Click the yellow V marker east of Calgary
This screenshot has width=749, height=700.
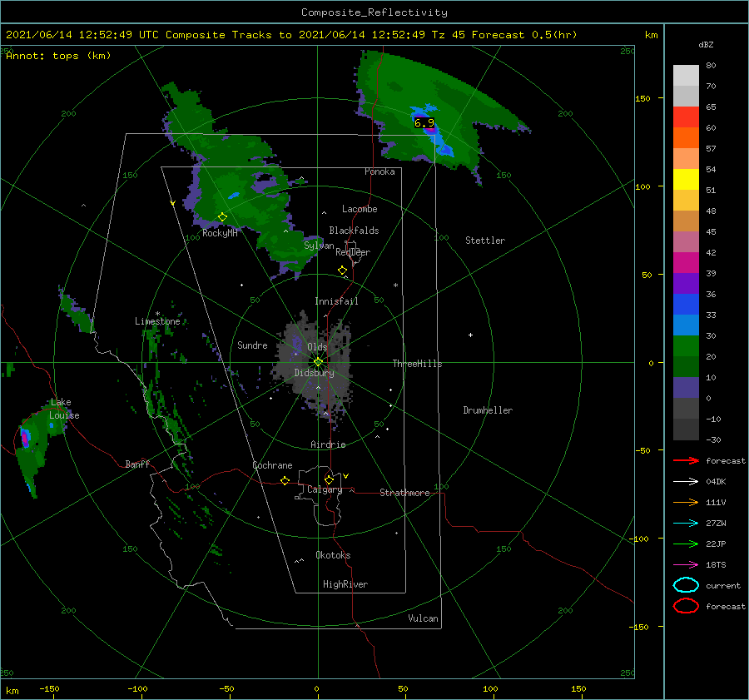[345, 476]
